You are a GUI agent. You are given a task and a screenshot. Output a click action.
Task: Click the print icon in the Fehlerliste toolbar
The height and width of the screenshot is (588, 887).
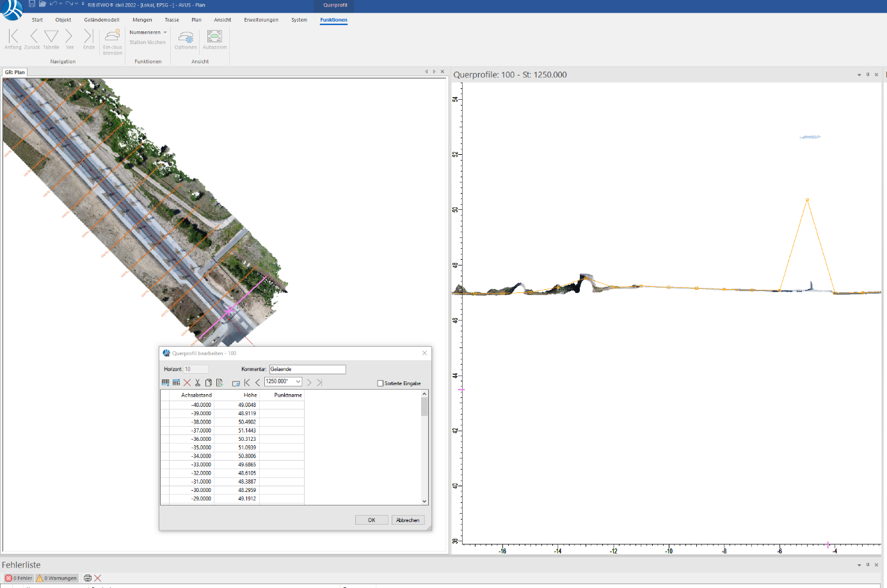pos(88,578)
